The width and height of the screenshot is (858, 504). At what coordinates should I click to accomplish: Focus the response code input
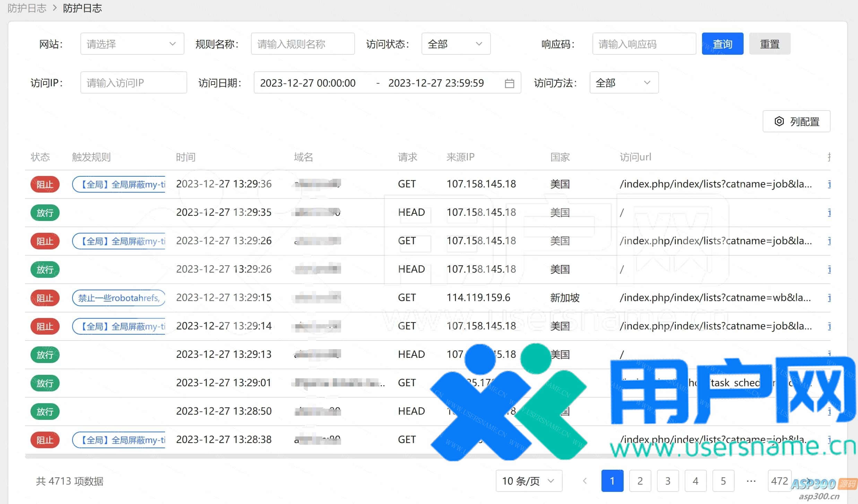[x=644, y=44]
